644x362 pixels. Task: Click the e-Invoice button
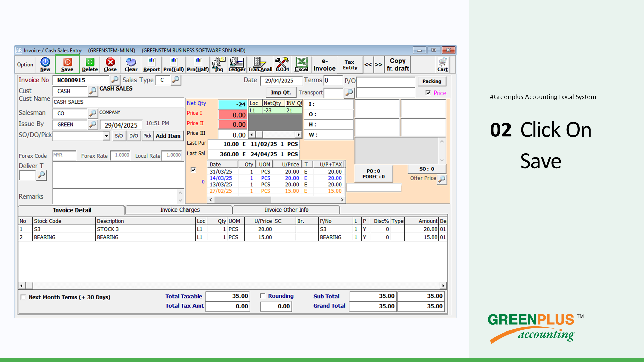(324, 64)
